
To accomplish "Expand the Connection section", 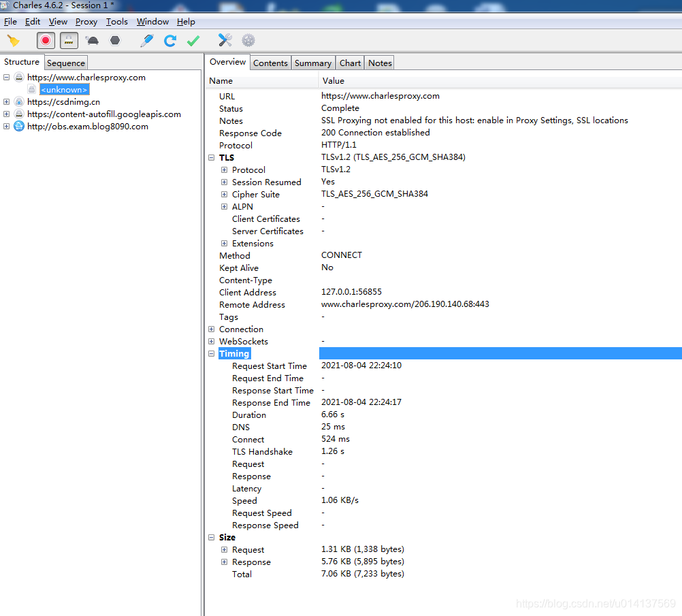I will pos(212,329).
